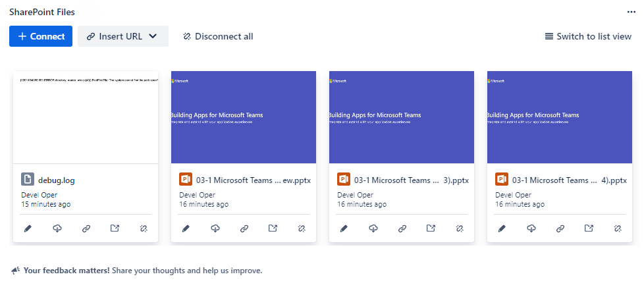Disconnect the debug.log file via unlink icon
Viewport: 644px width, 289px height.
point(144,228)
